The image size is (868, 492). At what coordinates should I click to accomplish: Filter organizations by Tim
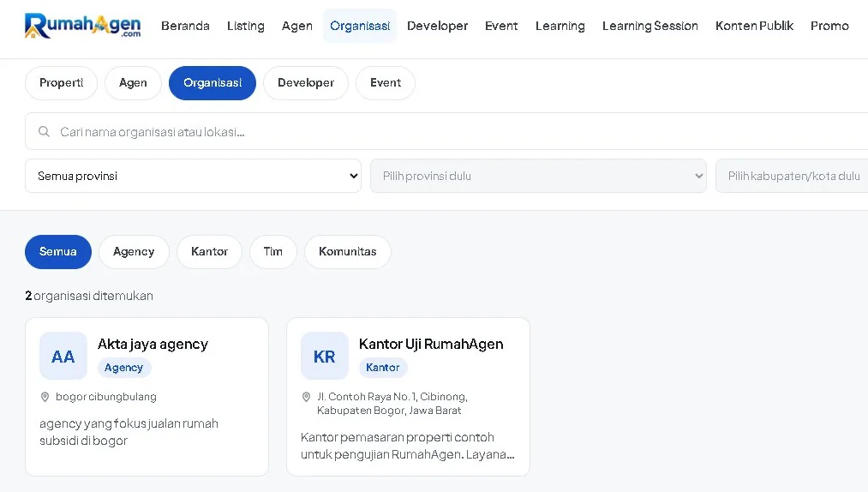click(273, 252)
